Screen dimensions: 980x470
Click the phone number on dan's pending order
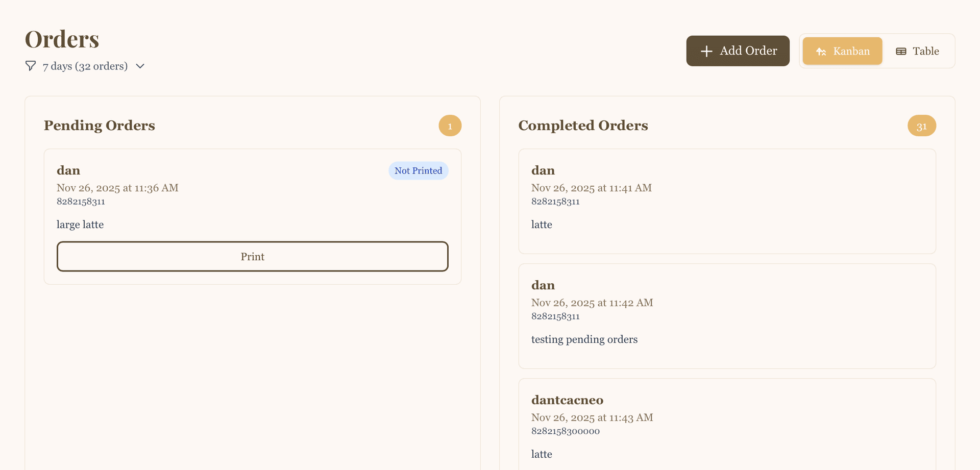81,202
